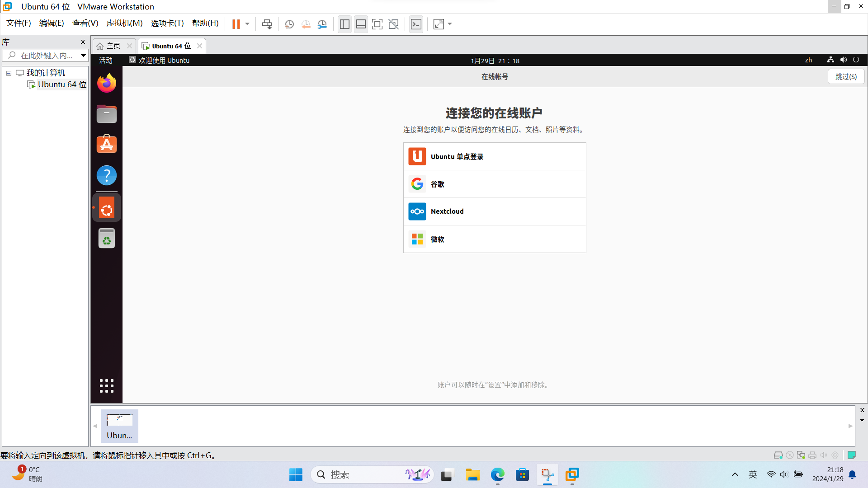Open Trash from the Ubuntu dock
The width and height of the screenshot is (868, 488).
107,238
